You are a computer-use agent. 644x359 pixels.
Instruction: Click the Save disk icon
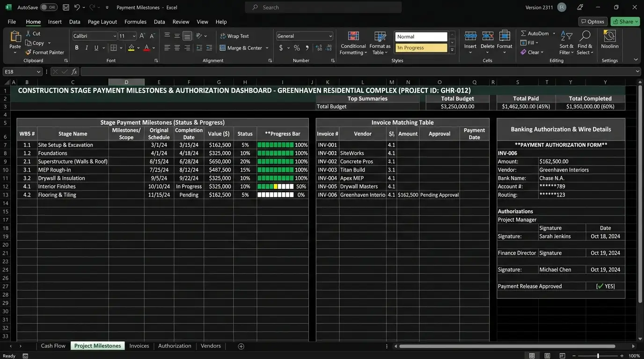[x=66, y=7]
